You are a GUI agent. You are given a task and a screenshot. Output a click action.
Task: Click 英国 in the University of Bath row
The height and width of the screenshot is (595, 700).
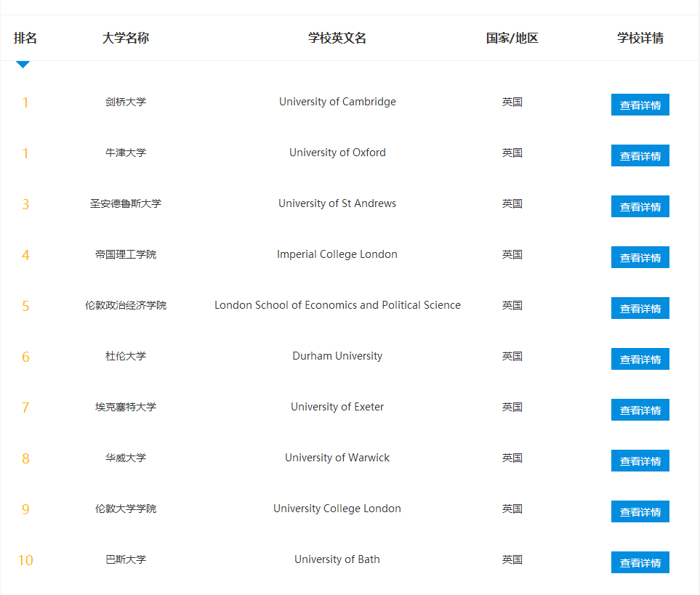pyautogui.click(x=512, y=559)
